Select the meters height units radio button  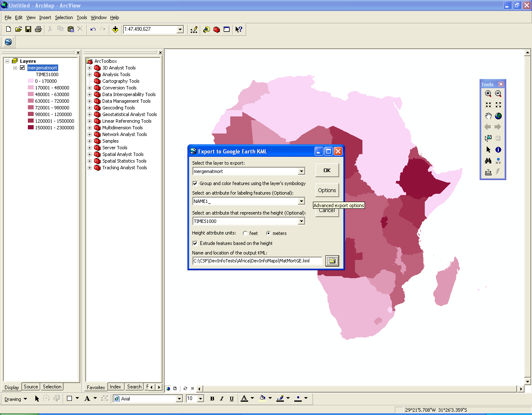pos(268,233)
